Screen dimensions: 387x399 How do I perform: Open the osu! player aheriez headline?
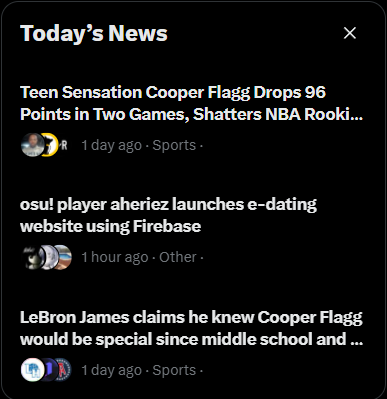[168, 215]
